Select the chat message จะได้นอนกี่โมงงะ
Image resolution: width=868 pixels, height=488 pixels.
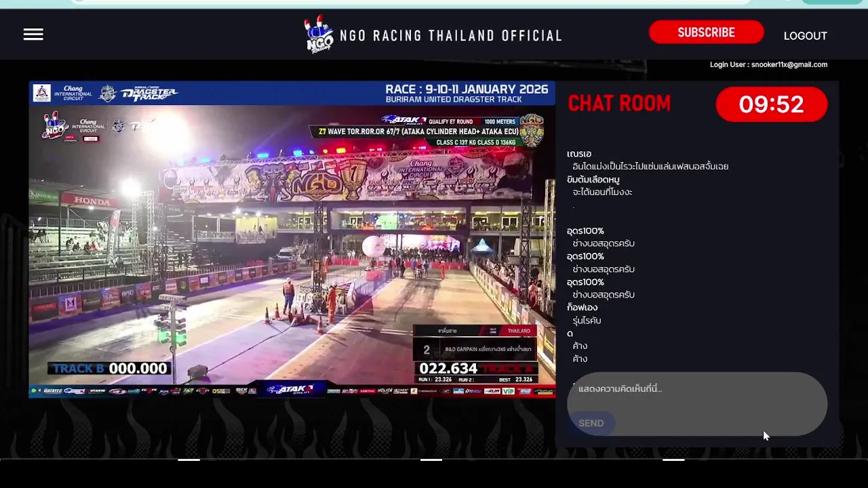[602, 192]
